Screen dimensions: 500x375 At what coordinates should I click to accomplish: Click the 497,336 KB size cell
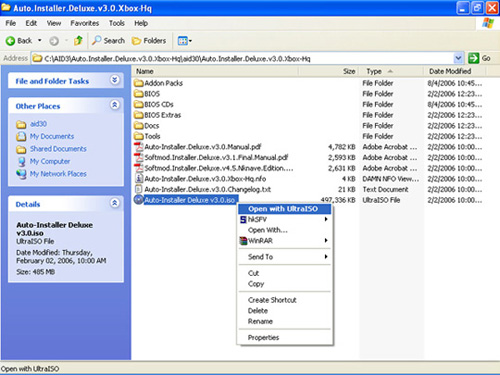pos(338,200)
